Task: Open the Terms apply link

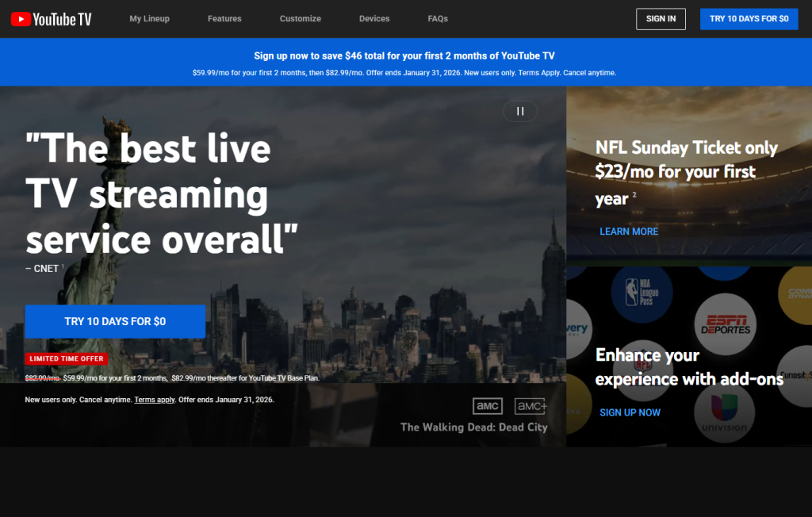Action: click(155, 400)
